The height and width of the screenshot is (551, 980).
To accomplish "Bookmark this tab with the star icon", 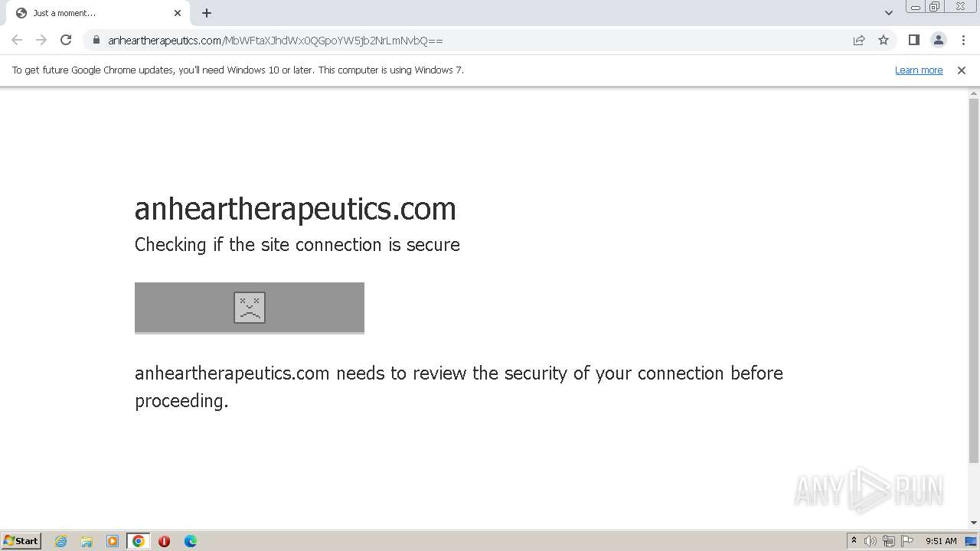I will (884, 40).
